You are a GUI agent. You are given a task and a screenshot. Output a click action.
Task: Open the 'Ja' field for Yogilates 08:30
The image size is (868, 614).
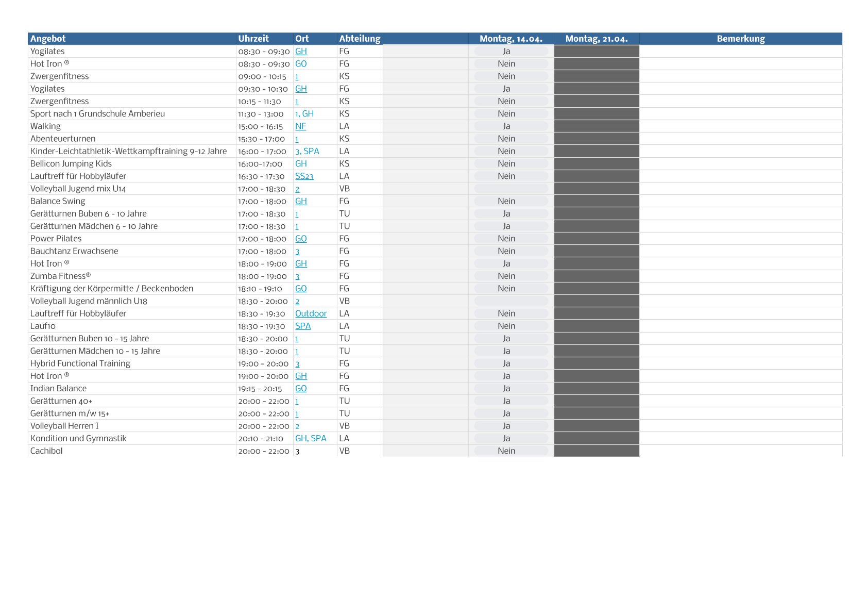511,51
